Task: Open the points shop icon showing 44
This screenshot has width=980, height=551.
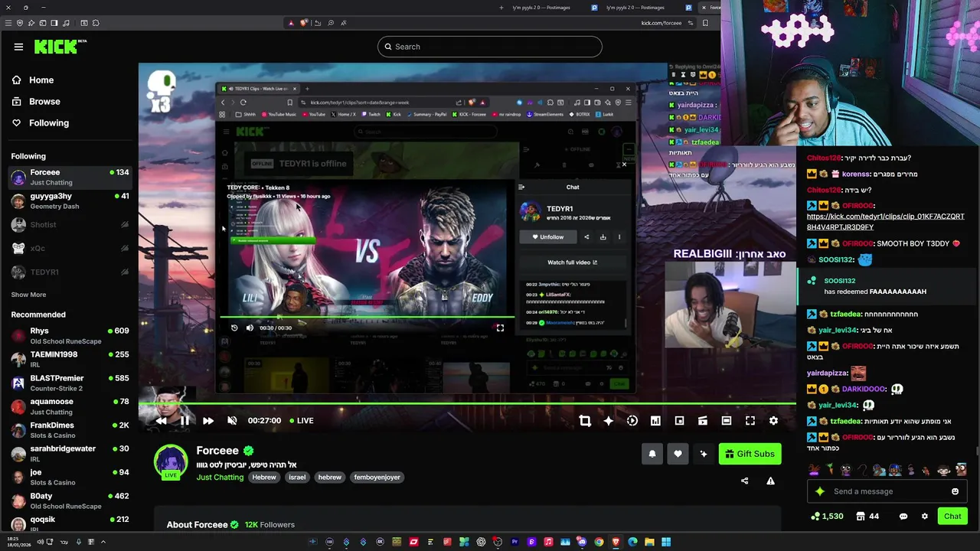Action: click(867, 517)
